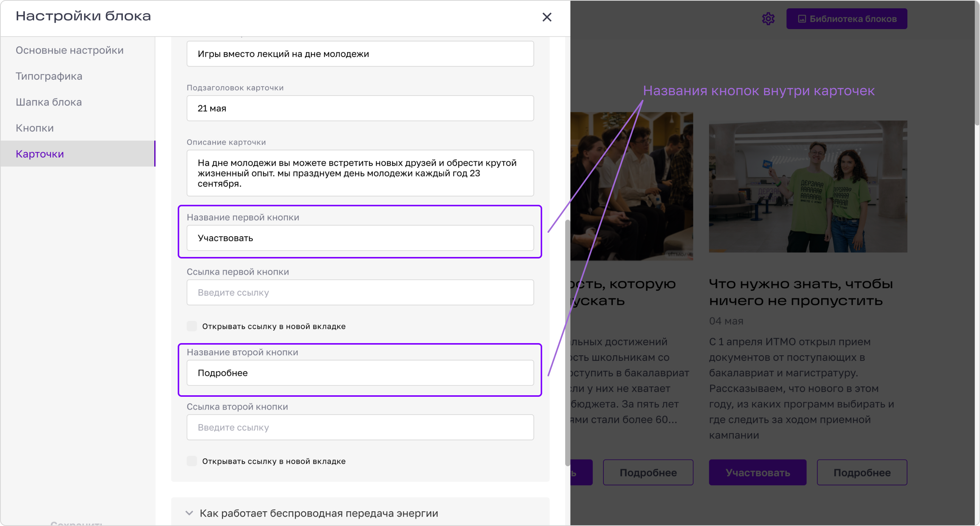
Task: Open the Типографика section
Action: click(x=78, y=76)
